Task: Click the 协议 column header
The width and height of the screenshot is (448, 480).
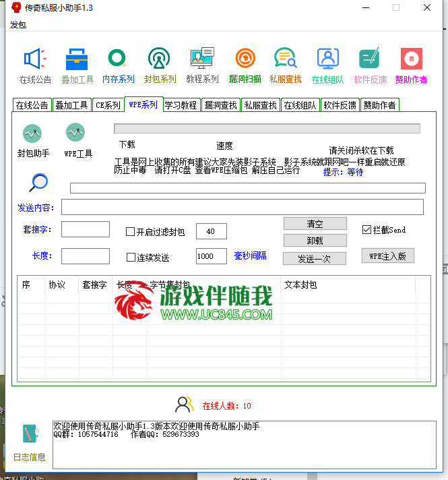Action: [x=62, y=284]
